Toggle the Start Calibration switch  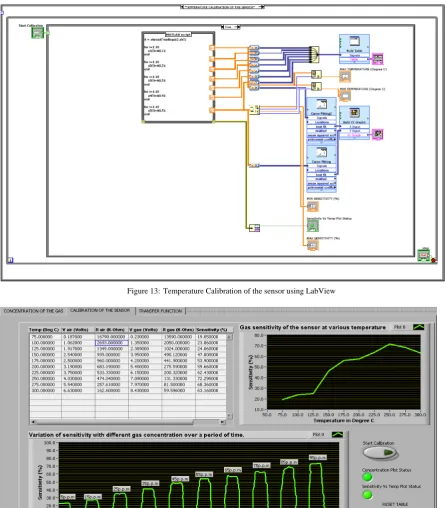point(380,453)
